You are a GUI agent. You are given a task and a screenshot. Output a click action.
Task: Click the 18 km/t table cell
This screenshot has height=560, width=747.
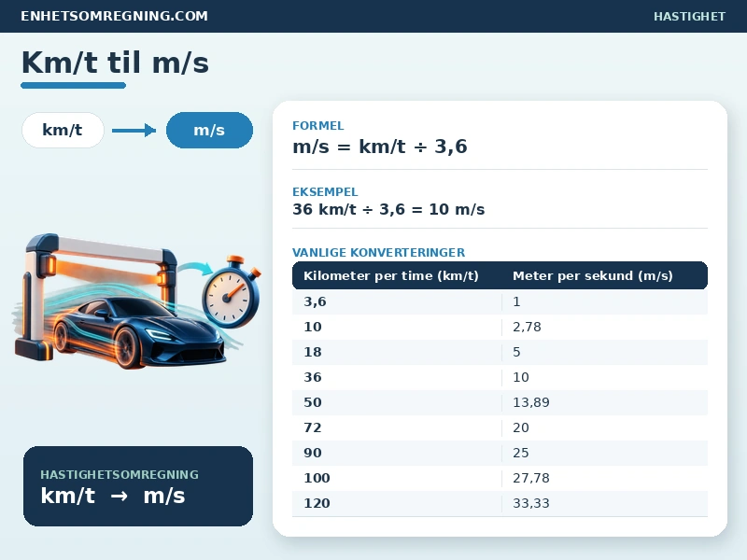(397, 352)
